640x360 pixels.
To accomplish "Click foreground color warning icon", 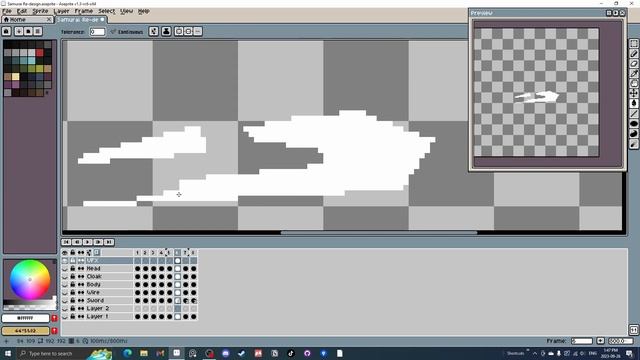I will (x=54, y=318).
